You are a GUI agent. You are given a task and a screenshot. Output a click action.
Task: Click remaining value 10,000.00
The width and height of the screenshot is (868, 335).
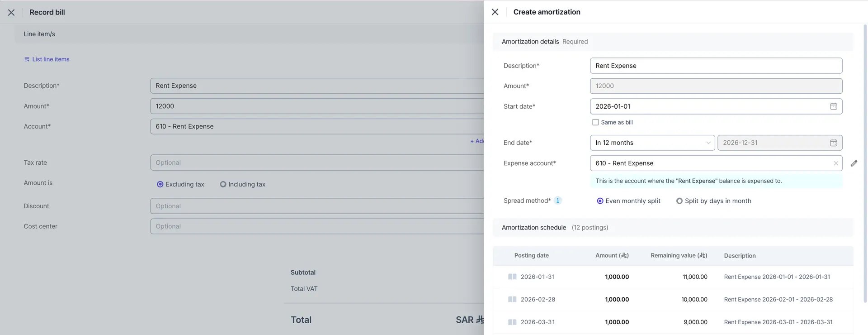click(694, 299)
